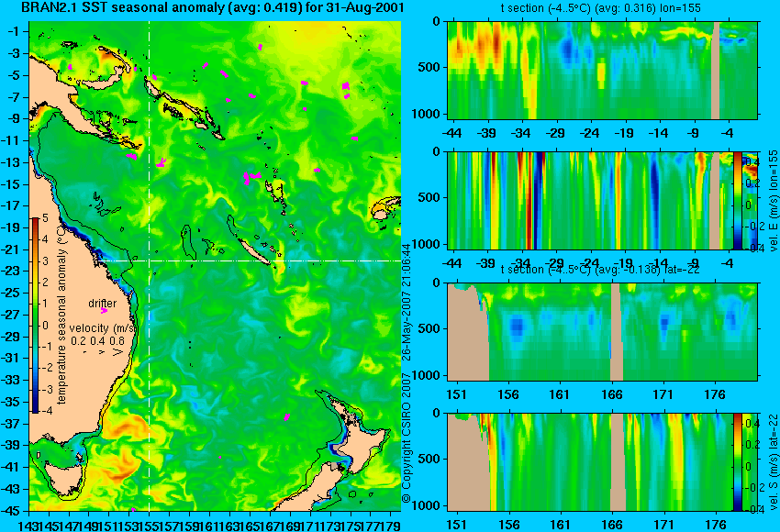The image size is (780, 532).
Task: Click the '26-May-2007 21:06:44' timestamp
Action: click(407, 301)
